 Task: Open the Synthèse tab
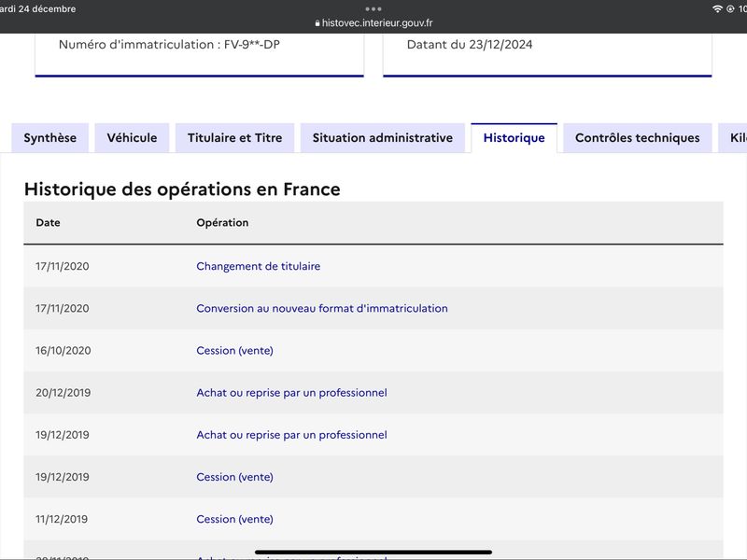tap(50, 138)
